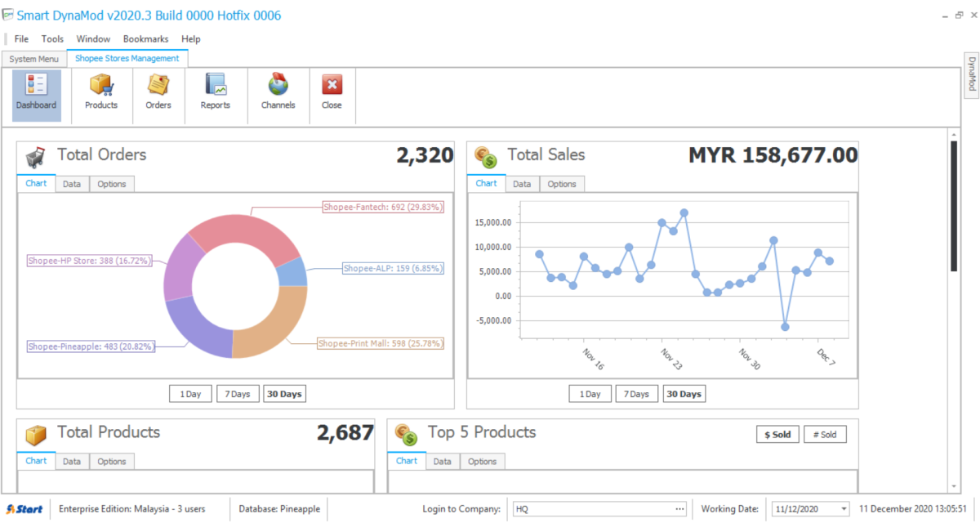Click Database: Pineapple status bar entry
The width and height of the screenshot is (980, 523).
(279, 509)
